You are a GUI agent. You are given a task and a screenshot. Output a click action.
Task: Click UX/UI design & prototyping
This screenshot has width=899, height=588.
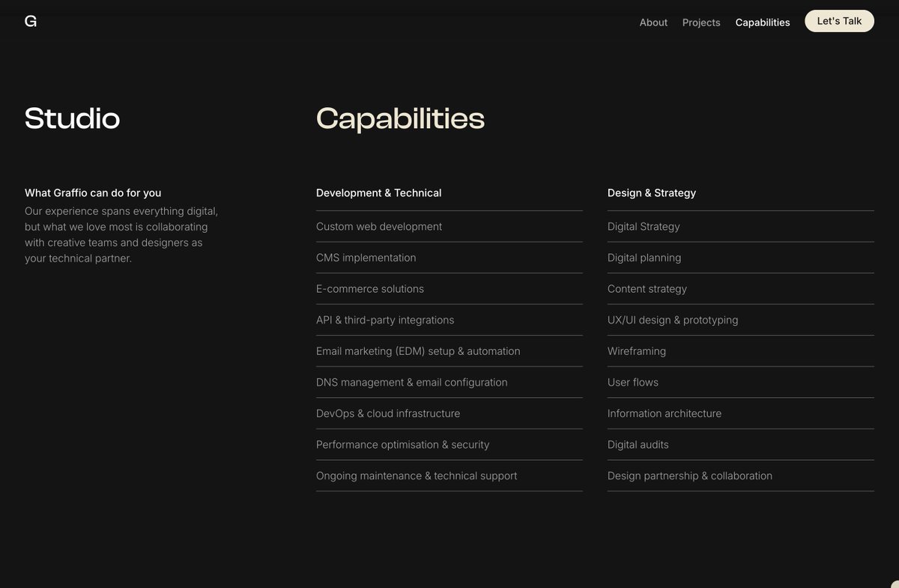[x=673, y=319]
